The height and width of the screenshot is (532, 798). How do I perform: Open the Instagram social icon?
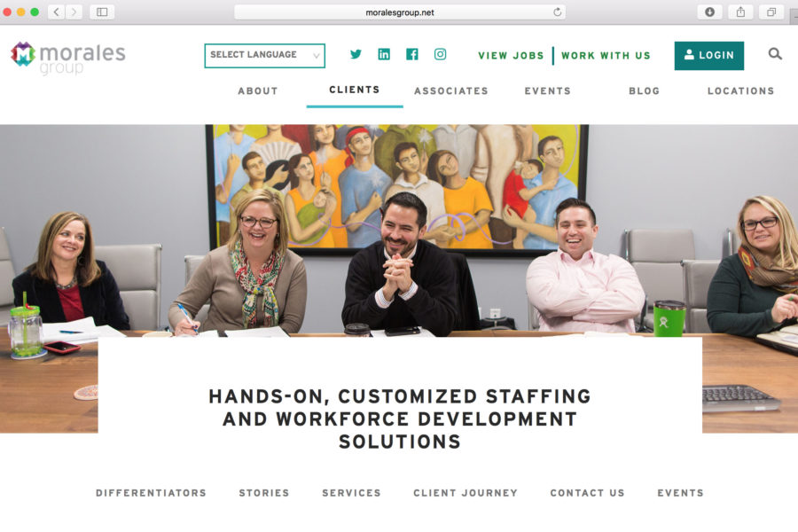coord(440,54)
